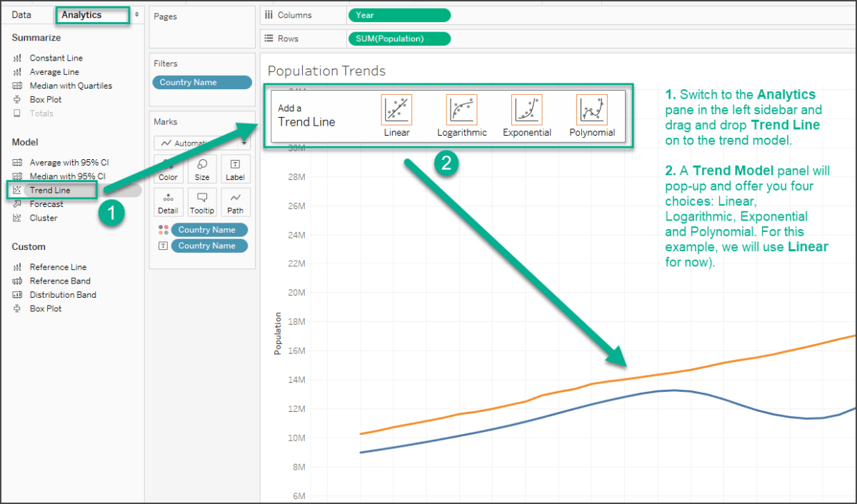
Task: Switch to the Data pane
Action: point(20,14)
